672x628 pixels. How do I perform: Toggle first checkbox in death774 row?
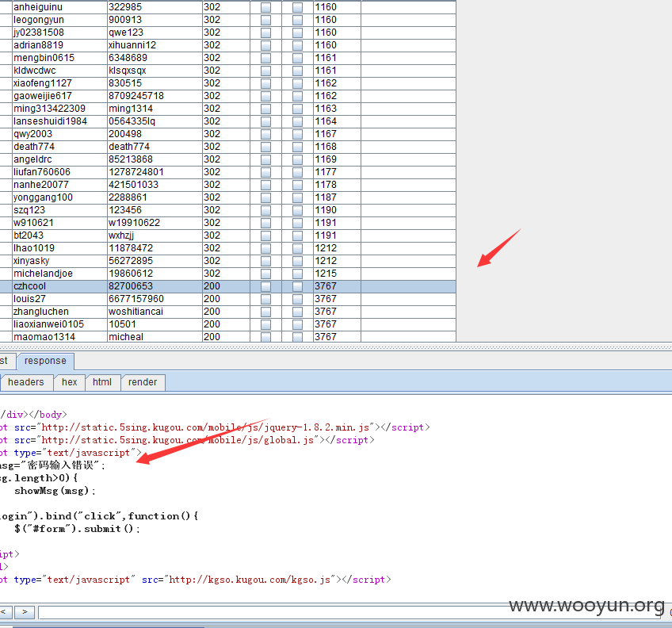[265, 147]
